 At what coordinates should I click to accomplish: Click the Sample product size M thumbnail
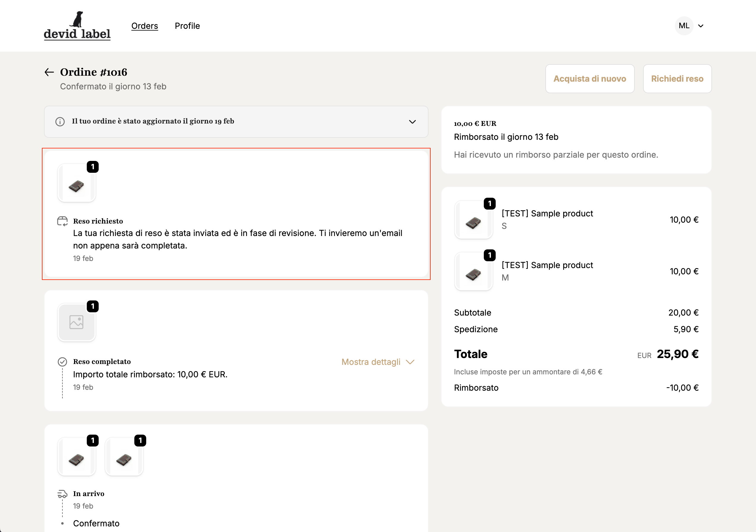point(473,271)
